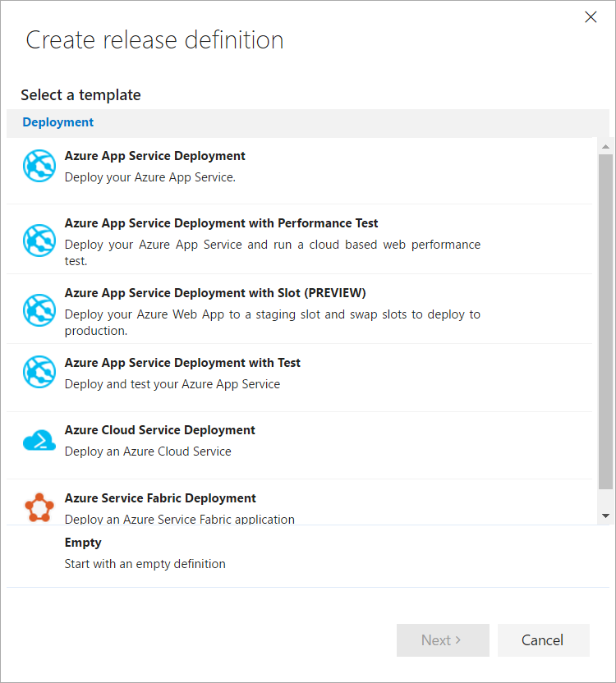Select Azure App Service Deployment with Performance Test
This screenshot has height=683, width=616.
(221, 223)
